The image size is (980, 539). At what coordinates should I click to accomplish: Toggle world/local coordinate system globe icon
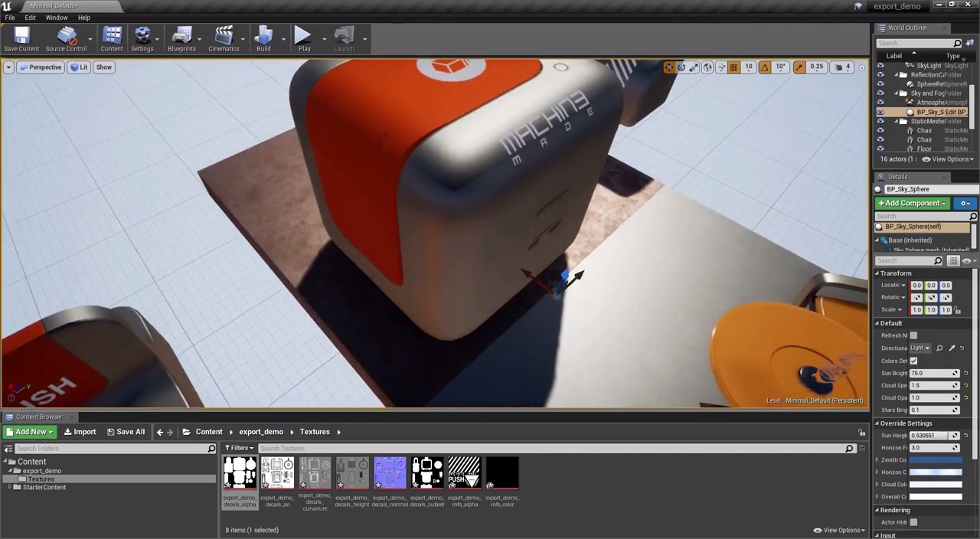(707, 67)
